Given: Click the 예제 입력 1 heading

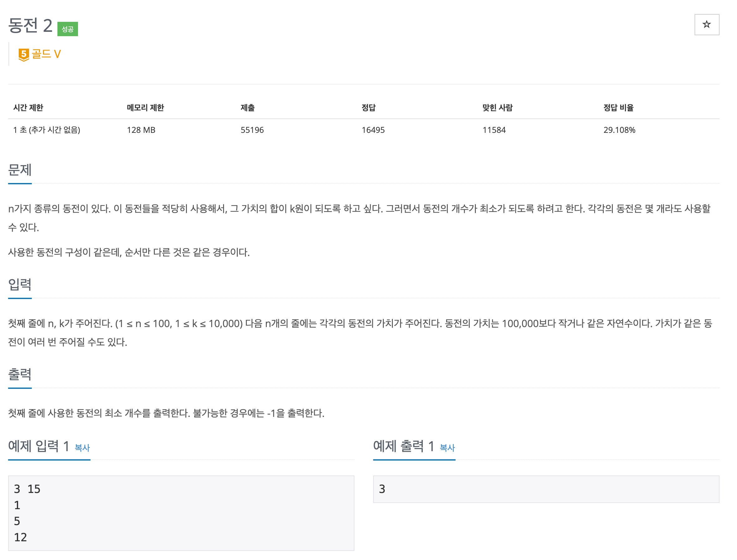Looking at the screenshot, I should pos(38,446).
